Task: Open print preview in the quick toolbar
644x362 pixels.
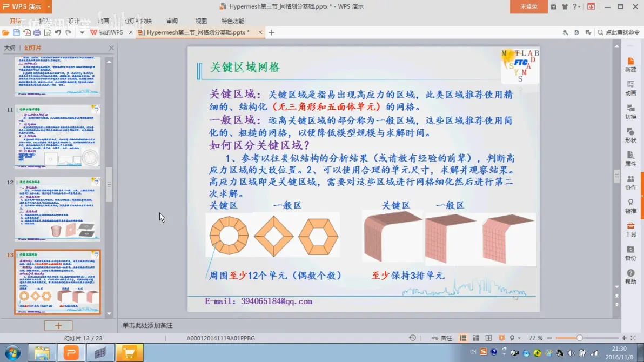Action: click(47, 32)
